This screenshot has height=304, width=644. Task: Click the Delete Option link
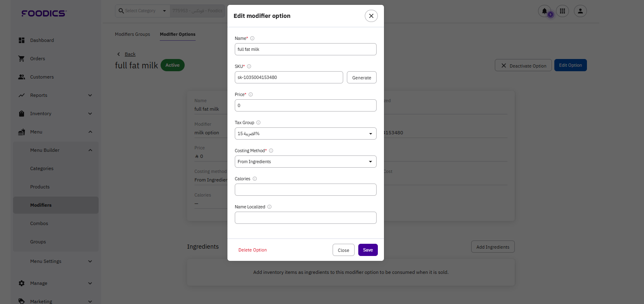click(x=252, y=250)
